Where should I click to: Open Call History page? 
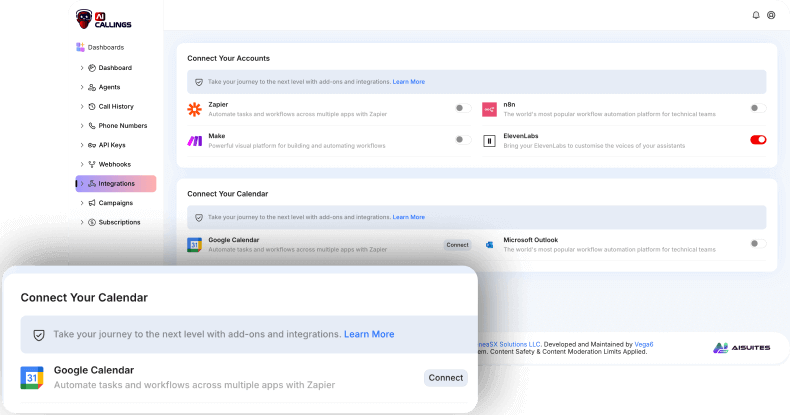pos(116,107)
